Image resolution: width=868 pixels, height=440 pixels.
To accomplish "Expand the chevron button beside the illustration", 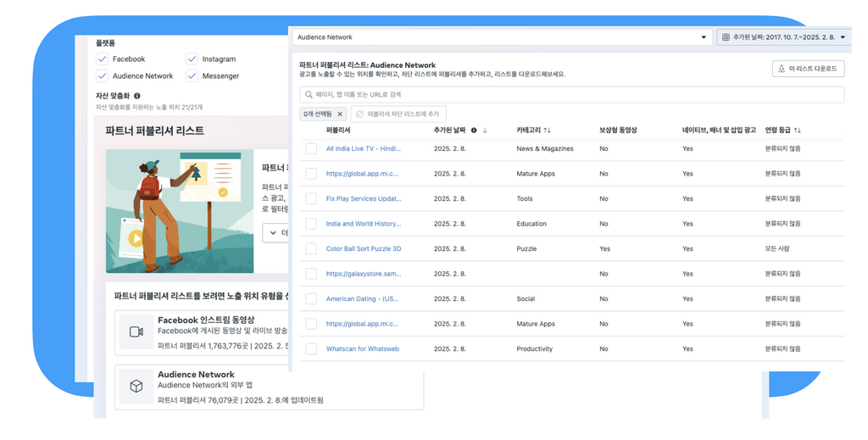I will coord(275,233).
